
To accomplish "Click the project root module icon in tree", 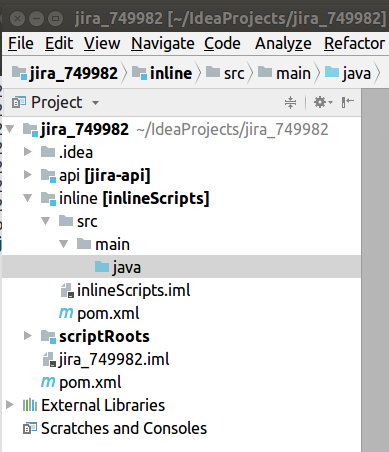I will pos(30,129).
